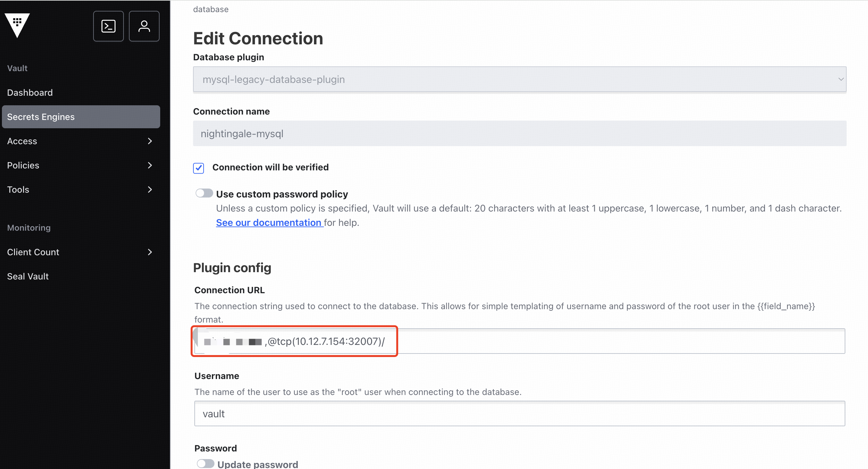Select Secrets Engines in sidebar

tap(41, 116)
